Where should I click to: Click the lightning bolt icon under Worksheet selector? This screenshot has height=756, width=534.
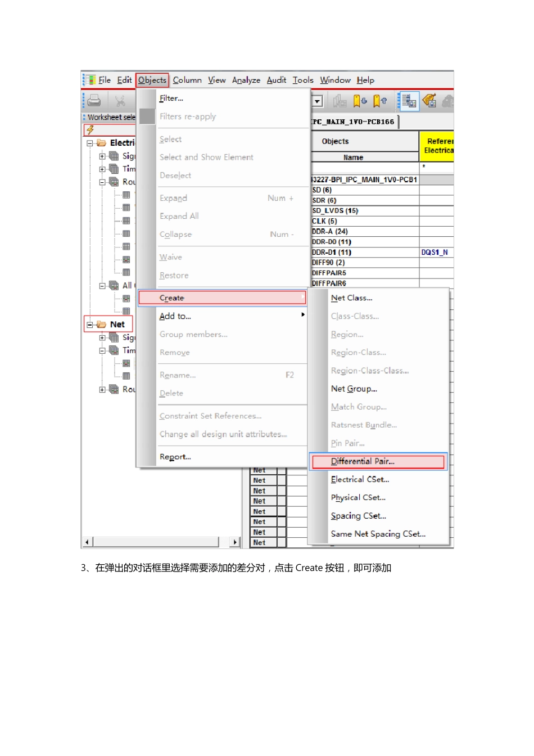90,130
